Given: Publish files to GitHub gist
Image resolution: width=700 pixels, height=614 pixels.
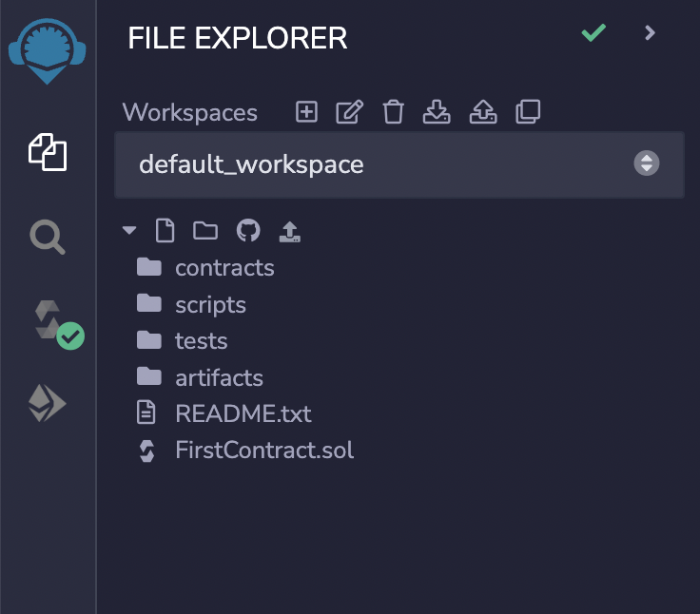Looking at the screenshot, I should coord(248,230).
